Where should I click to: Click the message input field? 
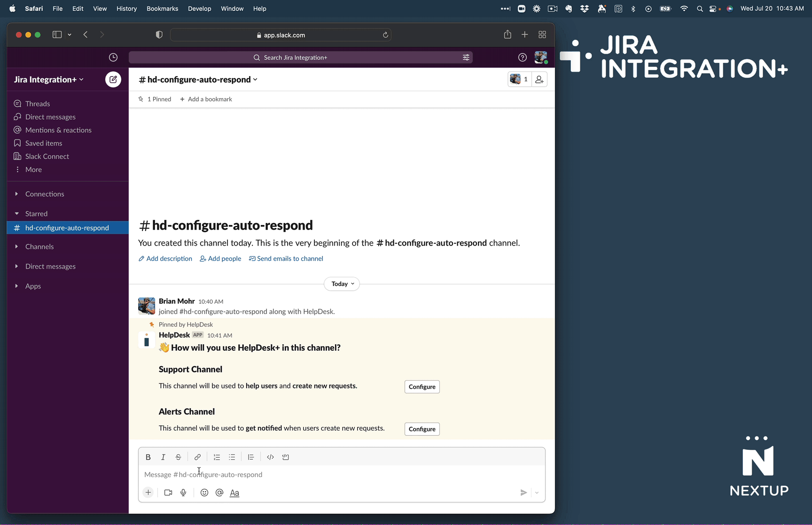coord(342,475)
